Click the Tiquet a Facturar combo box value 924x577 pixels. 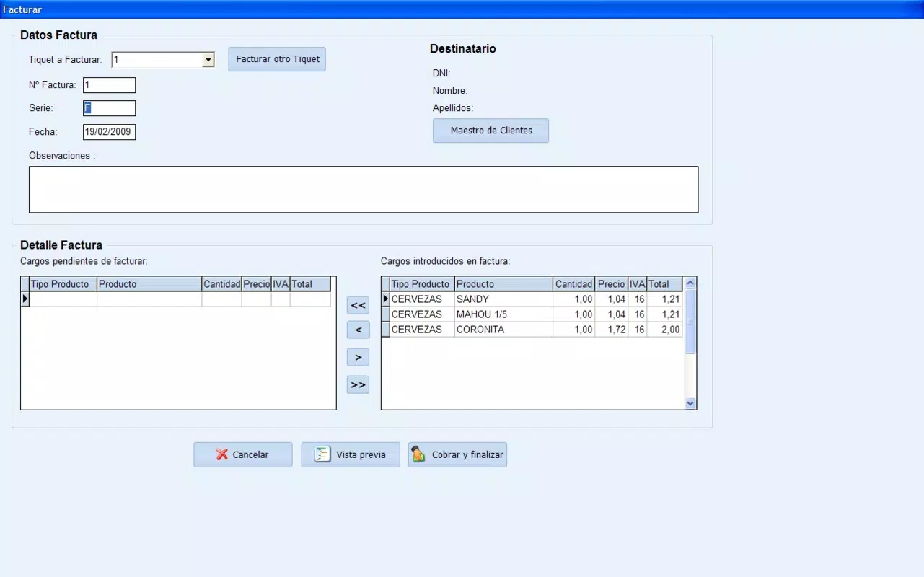(x=157, y=60)
